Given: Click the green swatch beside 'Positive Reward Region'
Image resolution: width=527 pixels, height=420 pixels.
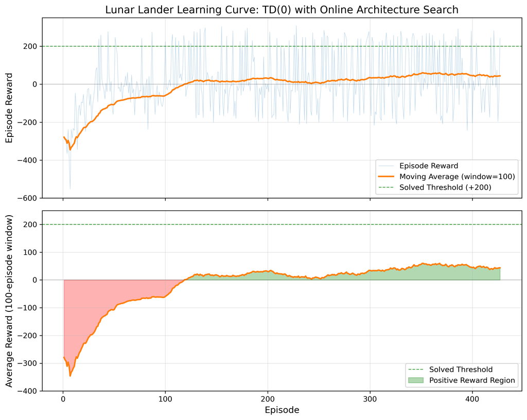Looking at the screenshot, I should pyautogui.click(x=415, y=380).
